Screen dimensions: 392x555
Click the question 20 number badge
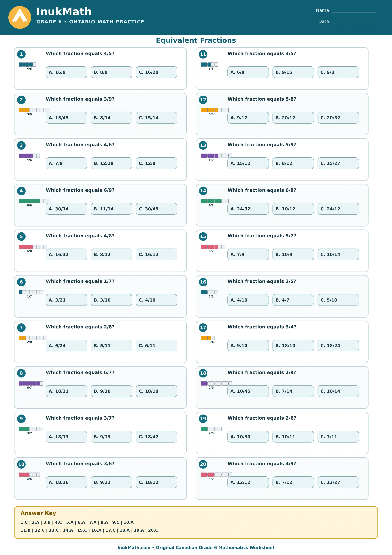[x=203, y=464]
